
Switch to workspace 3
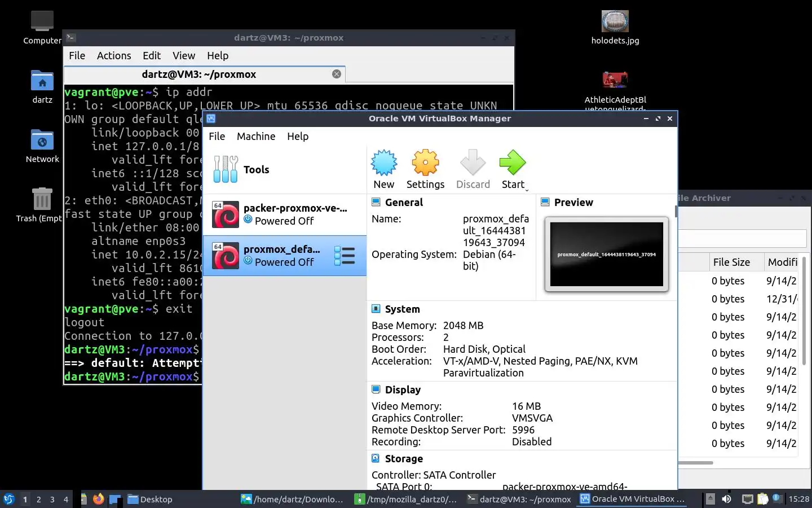pyautogui.click(x=52, y=499)
